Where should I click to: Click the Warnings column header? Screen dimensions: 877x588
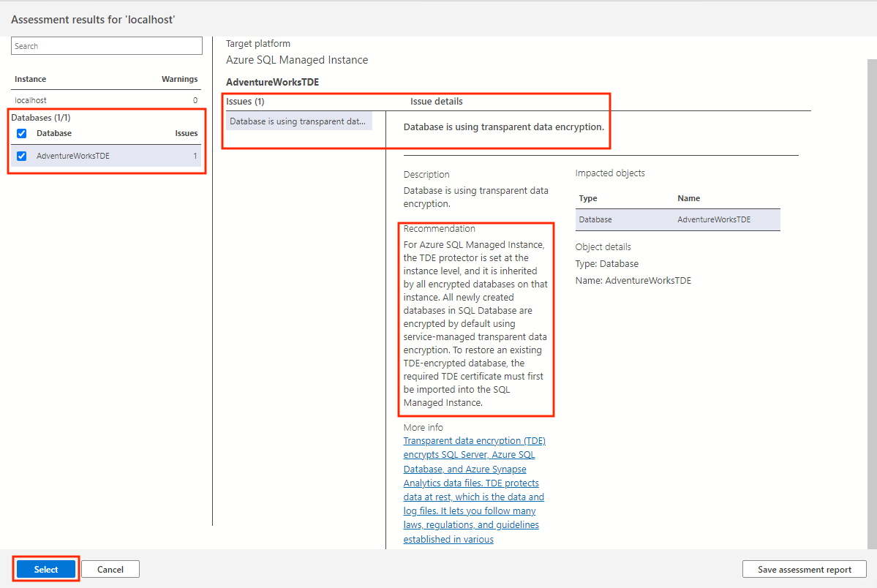pyautogui.click(x=179, y=79)
